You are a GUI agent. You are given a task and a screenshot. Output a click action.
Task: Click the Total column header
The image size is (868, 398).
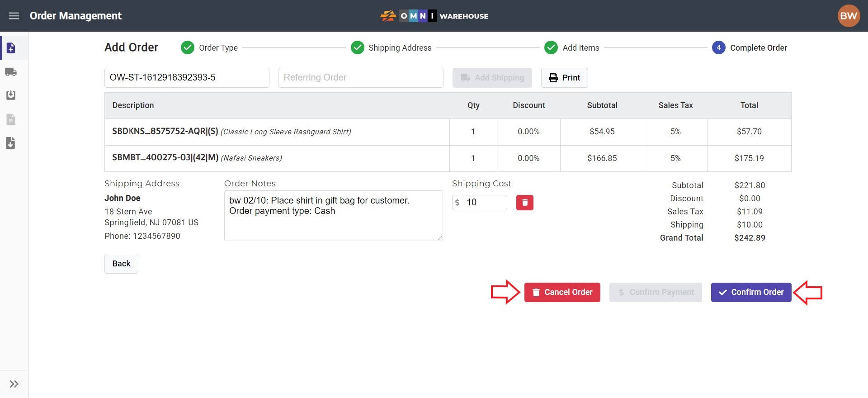pos(749,105)
